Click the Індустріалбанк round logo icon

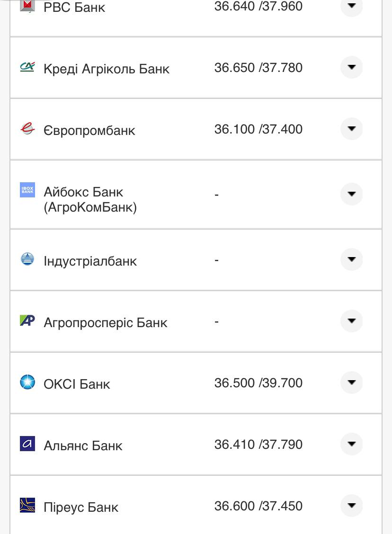point(27,259)
